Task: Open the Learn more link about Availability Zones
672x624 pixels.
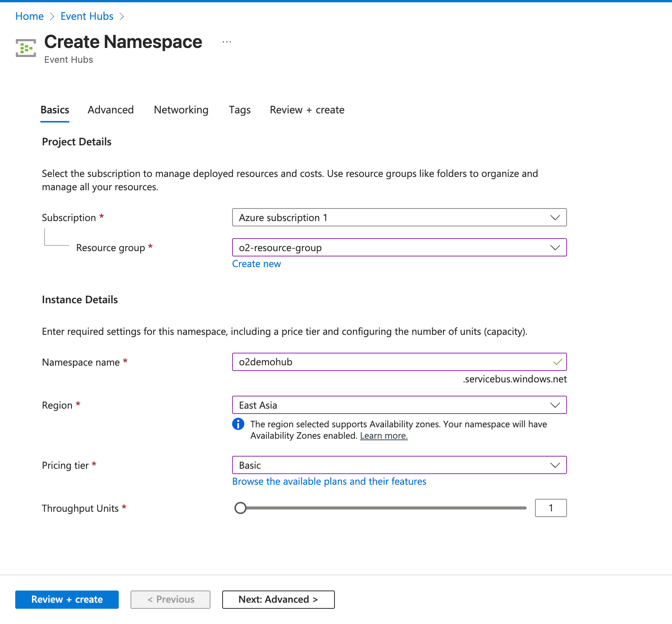Action: coord(384,435)
